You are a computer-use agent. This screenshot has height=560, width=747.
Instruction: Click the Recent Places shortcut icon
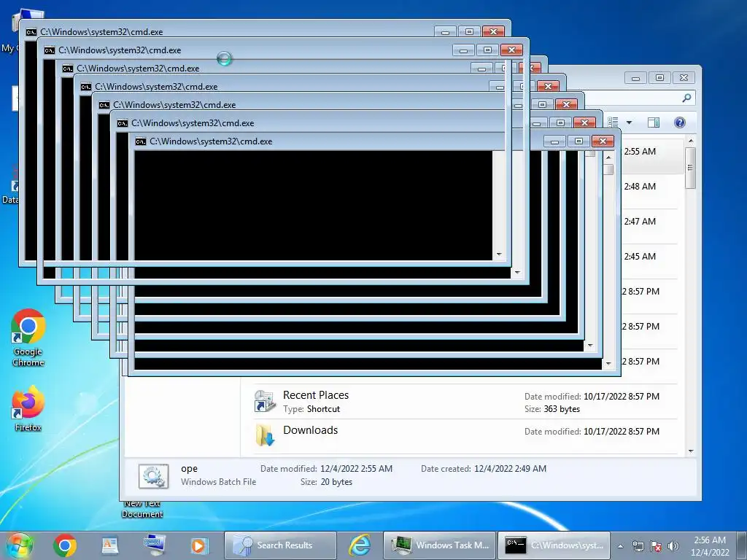coord(264,402)
